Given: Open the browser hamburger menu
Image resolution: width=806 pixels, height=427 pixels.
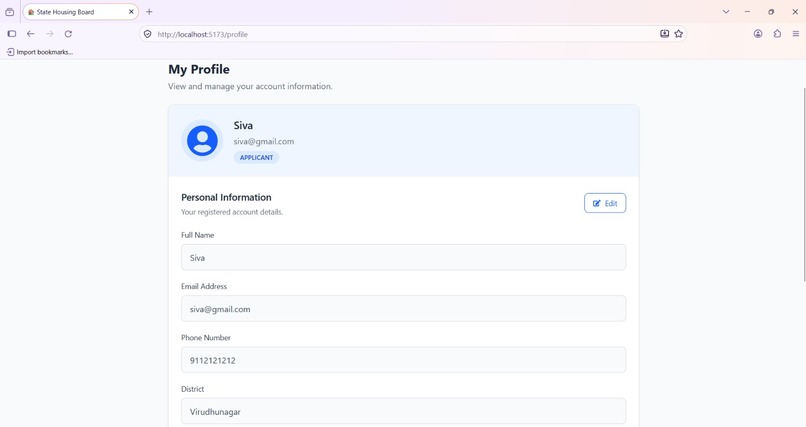Looking at the screenshot, I should pos(796,34).
